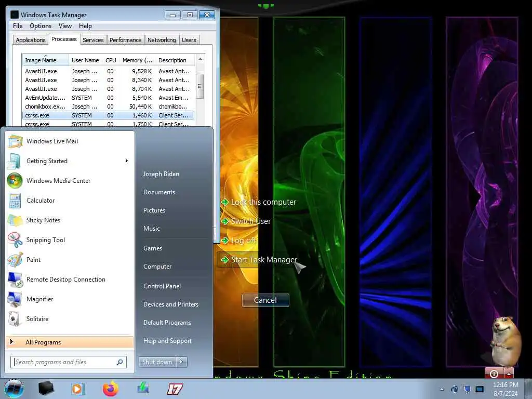
Task: Switch to the Services tab
Action: [x=93, y=40]
